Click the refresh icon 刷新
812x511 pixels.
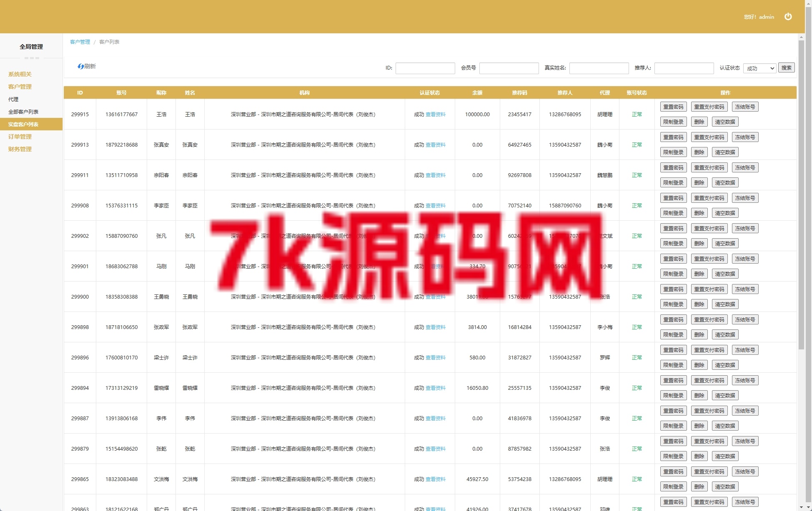[x=87, y=66]
